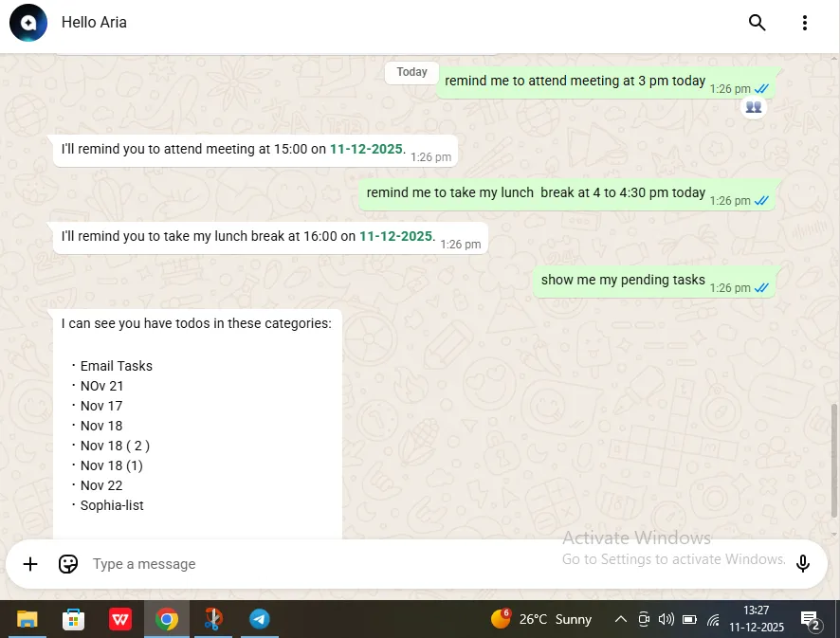This screenshot has height=638, width=840.
Task: Click the chat's vertical scrollbar thumb
Action: 834,460
